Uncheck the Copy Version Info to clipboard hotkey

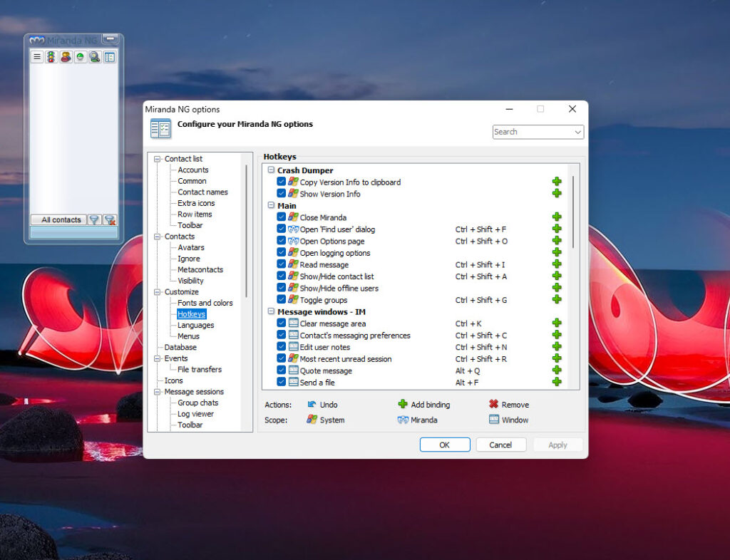[281, 182]
